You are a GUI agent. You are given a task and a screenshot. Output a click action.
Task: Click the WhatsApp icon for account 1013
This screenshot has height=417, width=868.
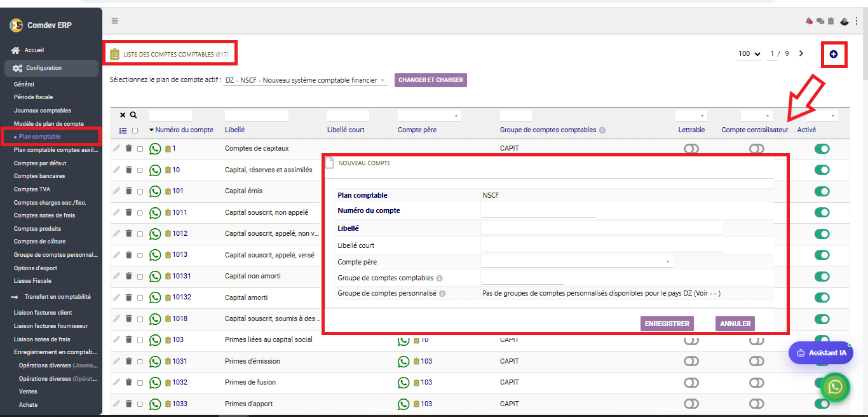click(x=155, y=255)
